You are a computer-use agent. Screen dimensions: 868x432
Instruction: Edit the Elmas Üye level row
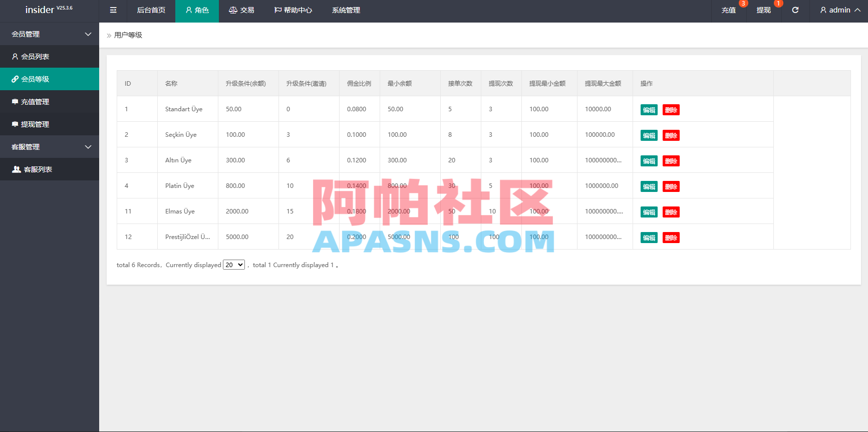click(649, 212)
